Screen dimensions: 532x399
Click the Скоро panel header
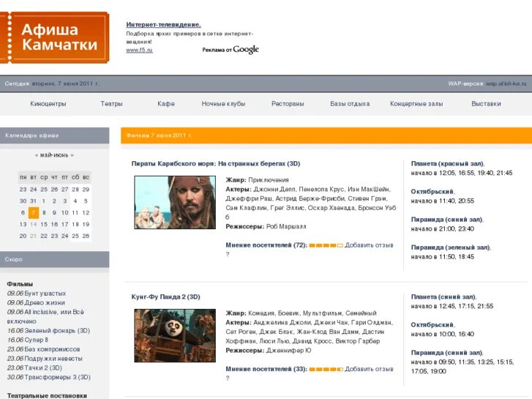[55, 259]
